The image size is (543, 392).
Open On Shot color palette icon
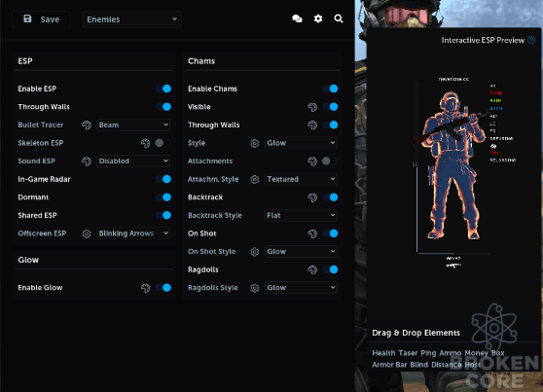coord(312,233)
